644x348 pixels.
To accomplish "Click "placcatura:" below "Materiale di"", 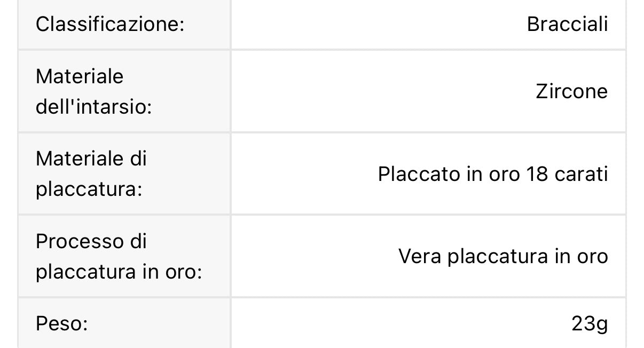I will tap(89, 190).
